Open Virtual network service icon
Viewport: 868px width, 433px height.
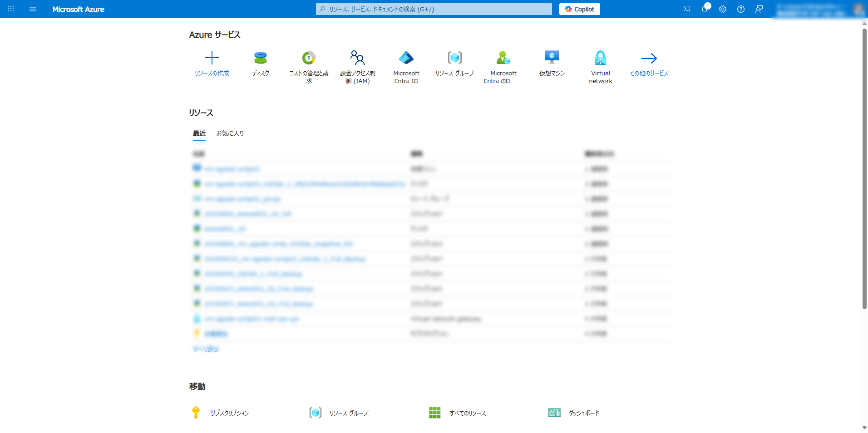(x=600, y=58)
